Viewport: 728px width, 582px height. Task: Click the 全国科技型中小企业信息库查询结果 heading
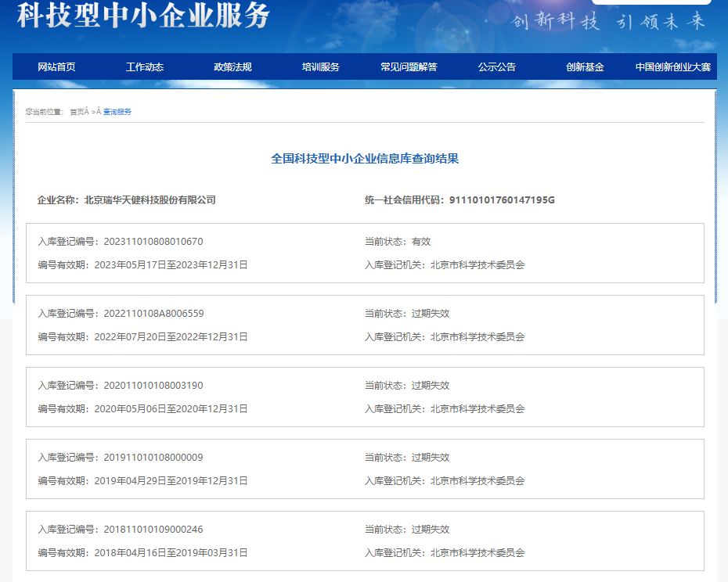click(x=365, y=159)
